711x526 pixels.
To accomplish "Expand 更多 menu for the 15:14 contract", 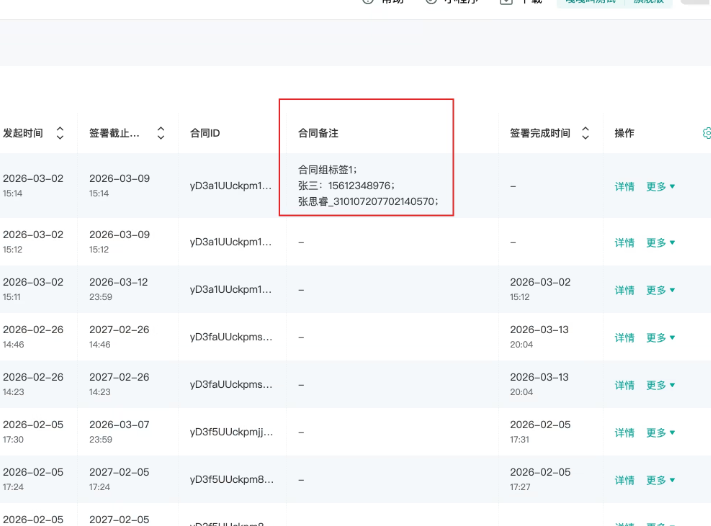I will pyautogui.click(x=661, y=186).
